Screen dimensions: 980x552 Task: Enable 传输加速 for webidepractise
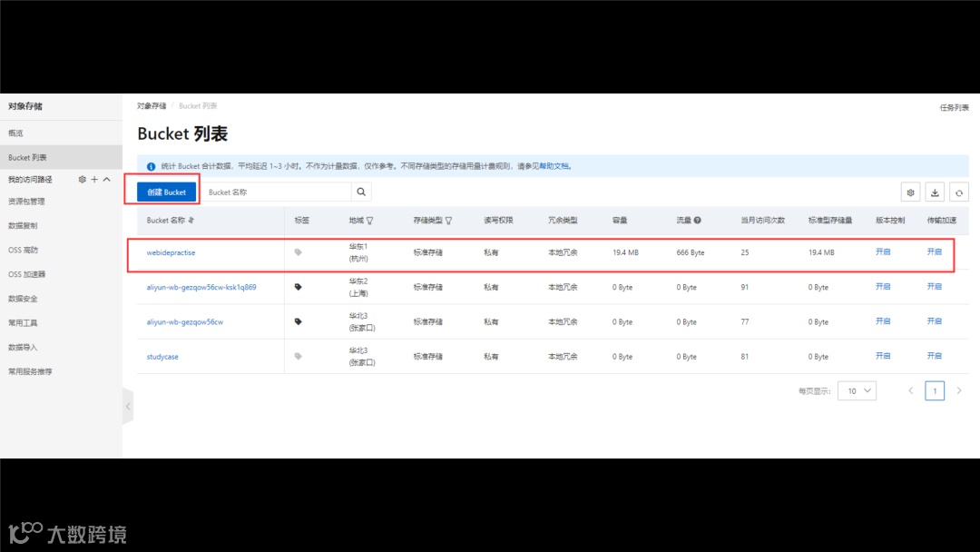click(934, 251)
